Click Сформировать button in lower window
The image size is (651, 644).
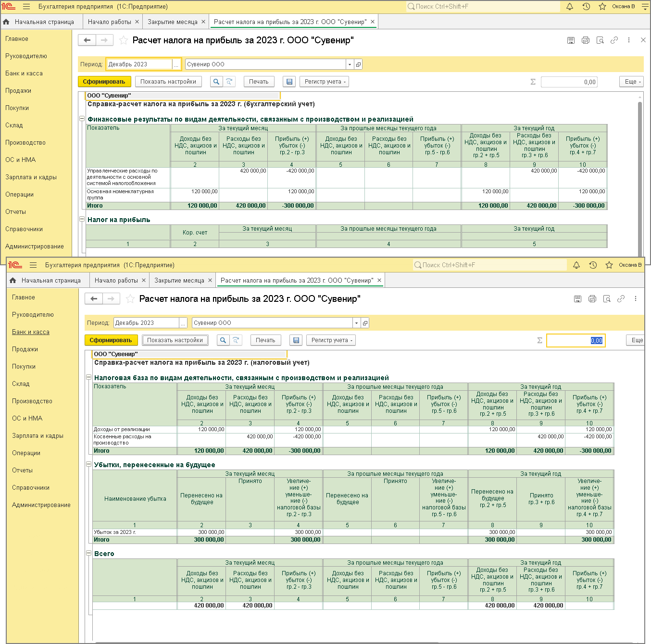(x=111, y=340)
